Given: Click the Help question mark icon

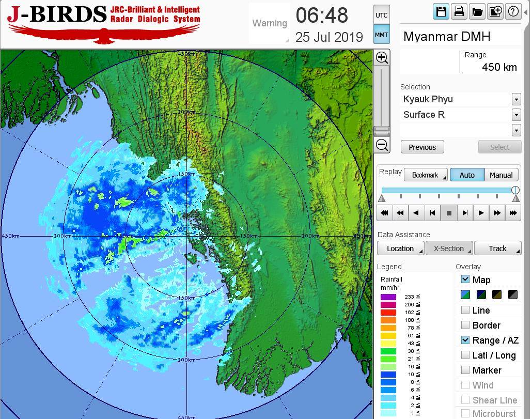Looking at the screenshot, I should (x=513, y=11).
